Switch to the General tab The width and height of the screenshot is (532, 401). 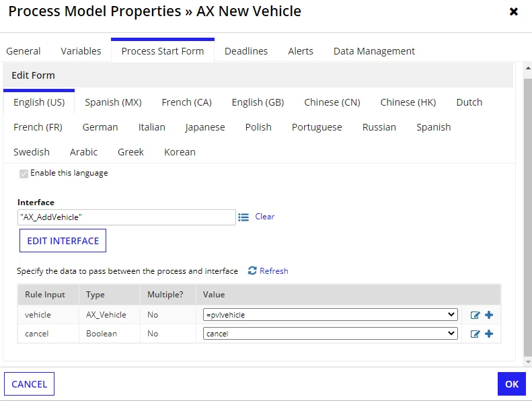pyautogui.click(x=24, y=51)
